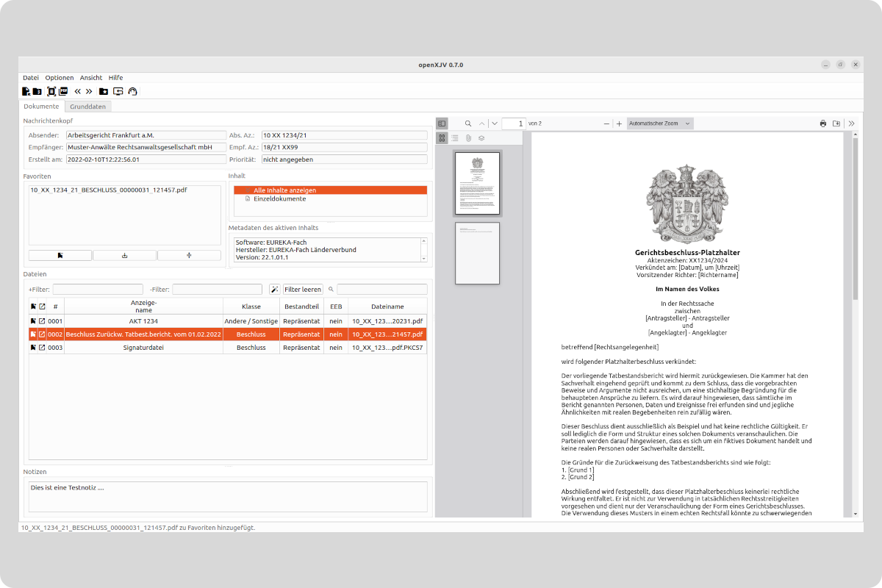
Task: Expand additional viewer tools with » chevron
Action: pyautogui.click(x=851, y=123)
